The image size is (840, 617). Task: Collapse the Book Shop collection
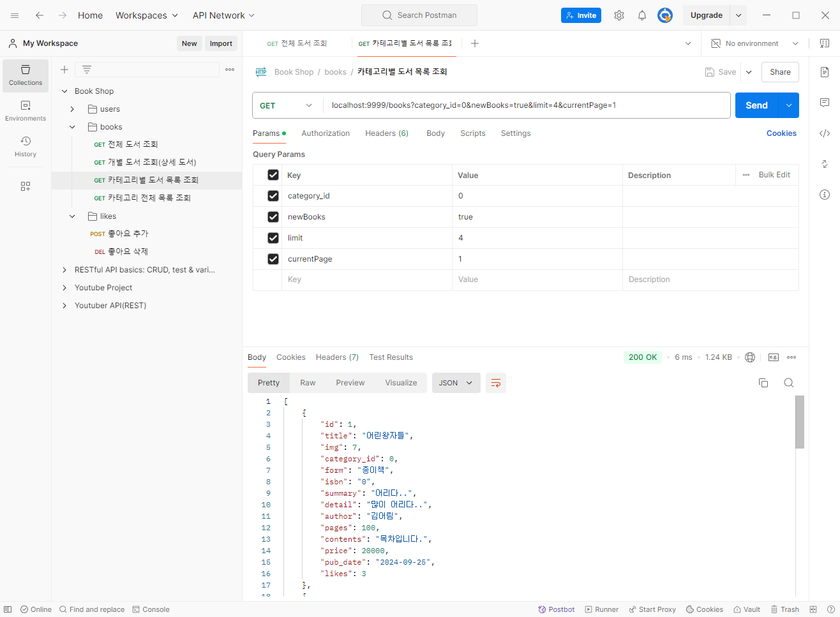click(64, 91)
